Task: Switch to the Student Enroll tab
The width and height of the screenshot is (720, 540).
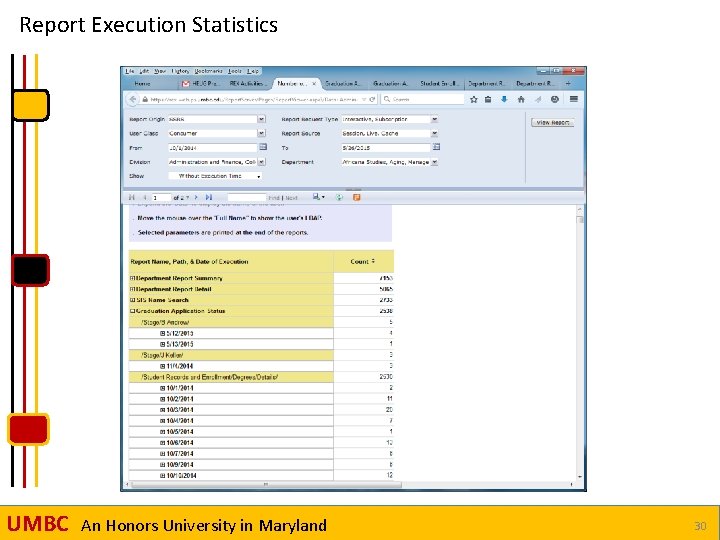Action: pyautogui.click(x=439, y=84)
